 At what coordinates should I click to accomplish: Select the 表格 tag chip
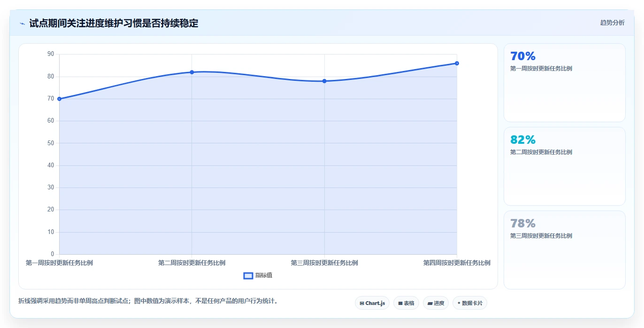[x=406, y=303]
